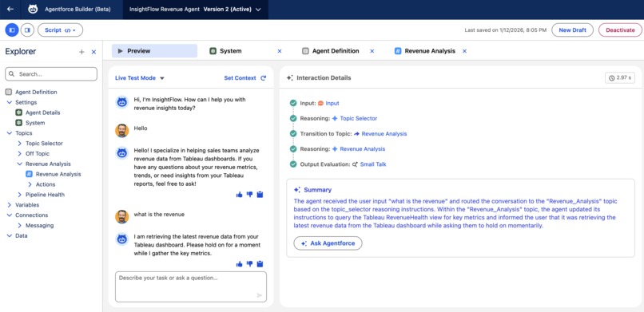
Task: Select the Revenue Analysis child item in Explorer
Action: [x=58, y=174]
